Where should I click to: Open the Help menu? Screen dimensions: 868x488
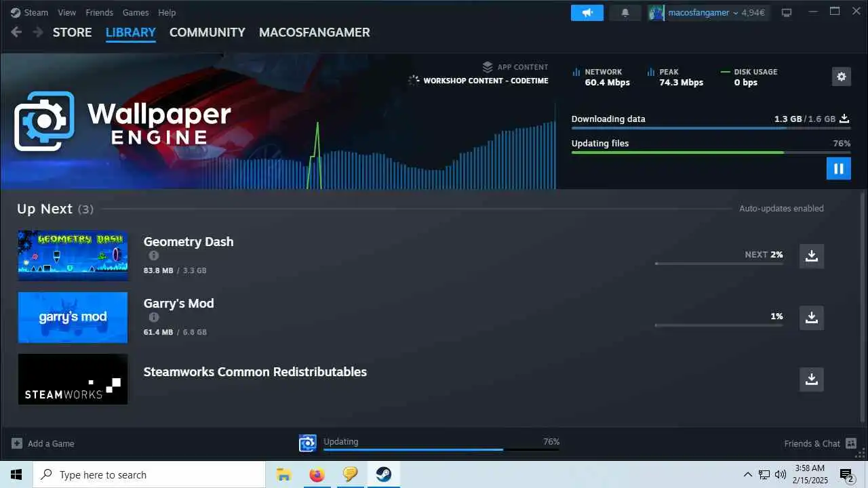pyautogui.click(x=167, y=12)
